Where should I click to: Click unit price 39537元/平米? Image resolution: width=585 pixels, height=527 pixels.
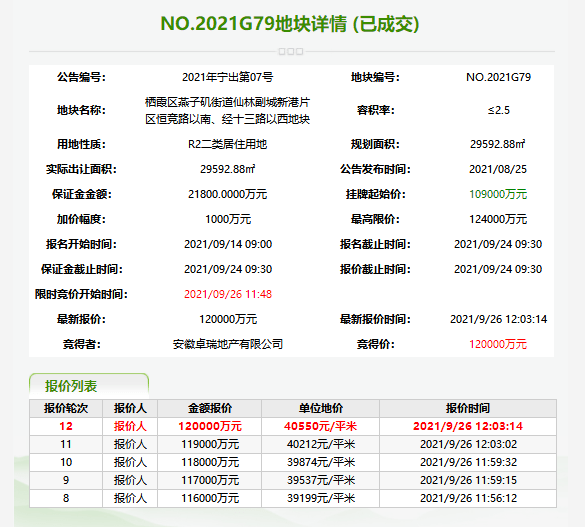[x=320, y=480]
